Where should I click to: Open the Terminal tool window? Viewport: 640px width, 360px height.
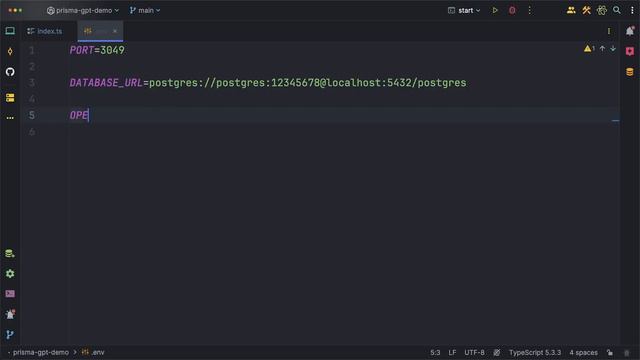point(10,294)
